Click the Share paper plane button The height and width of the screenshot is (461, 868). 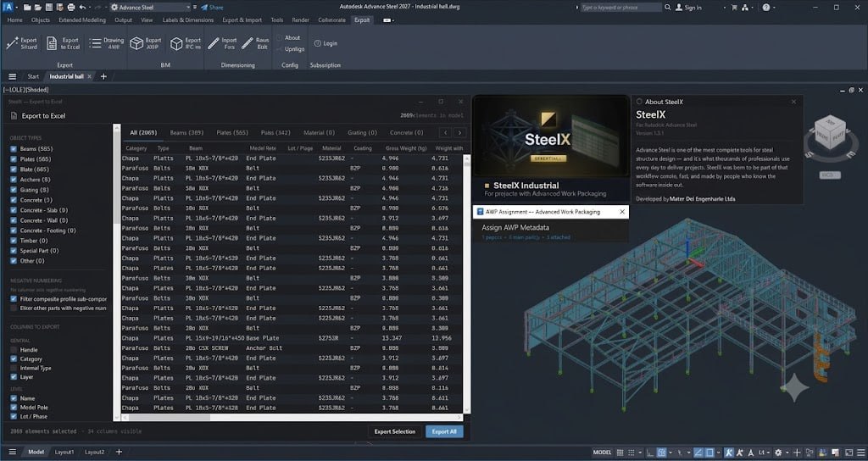[212, 7]
